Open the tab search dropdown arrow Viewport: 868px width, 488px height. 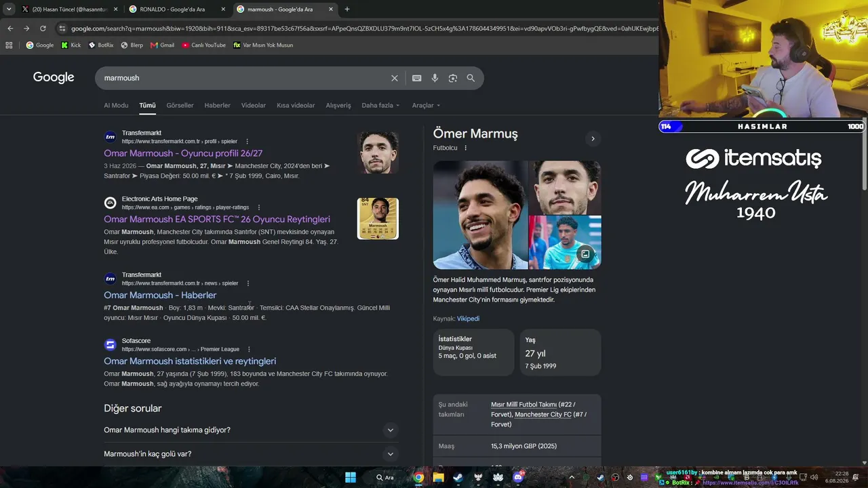9,9
